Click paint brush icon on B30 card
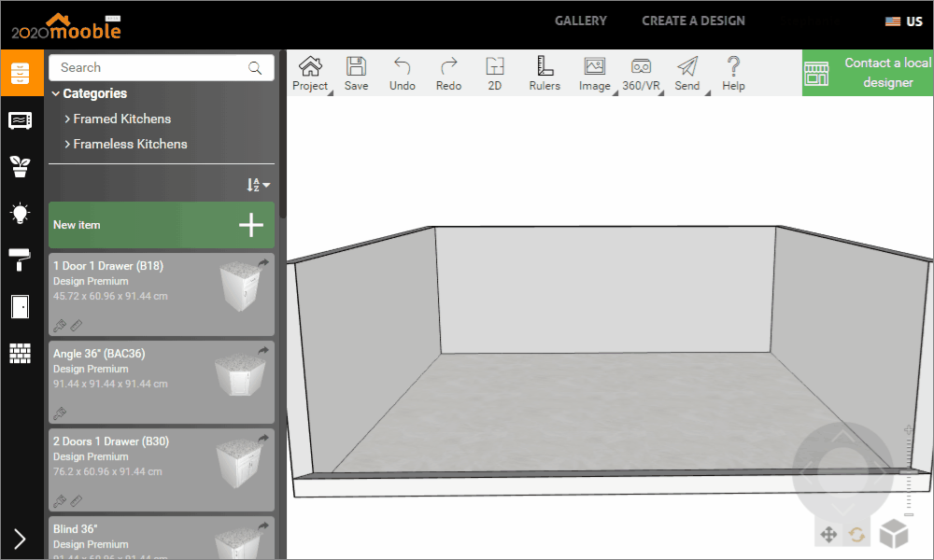This screenshot has width=934, height=560. click(x=60, y=501)
